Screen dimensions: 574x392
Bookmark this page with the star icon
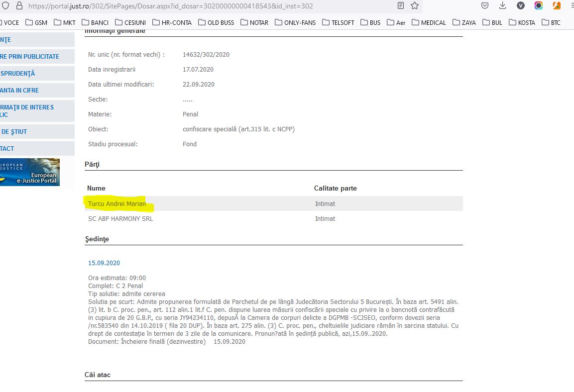pyautogui.click(x=415, y=6)
